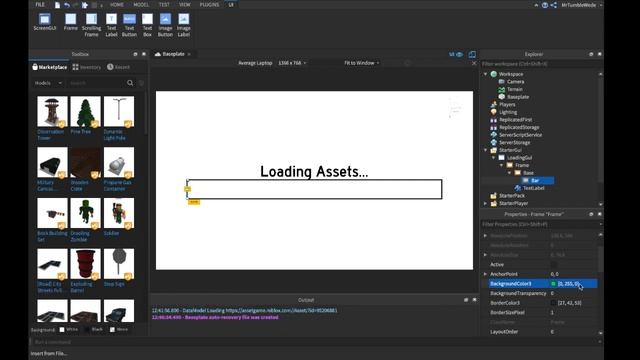Switch to the MODEL ribbon tab
Viewport: 640px width, 360px height.
click(x=141, y=4)
